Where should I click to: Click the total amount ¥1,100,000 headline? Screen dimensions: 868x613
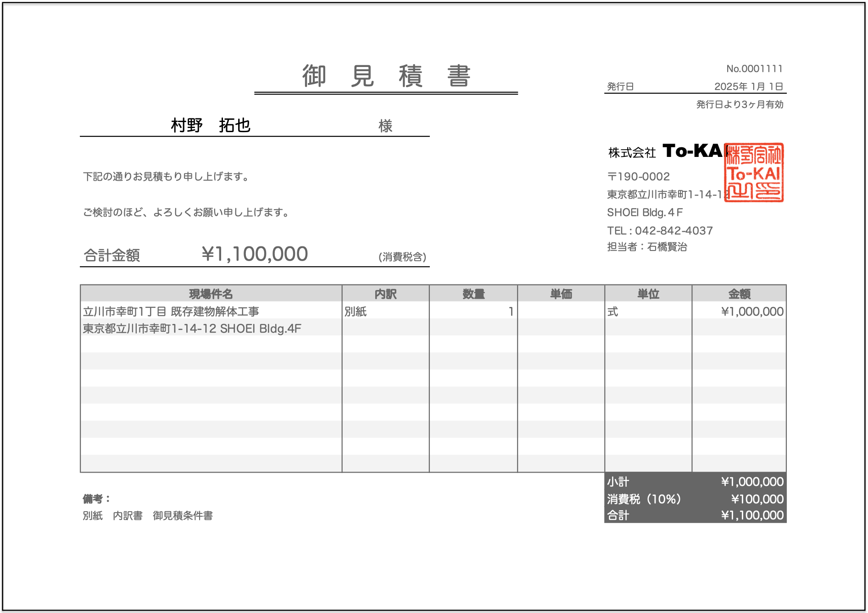255,254
